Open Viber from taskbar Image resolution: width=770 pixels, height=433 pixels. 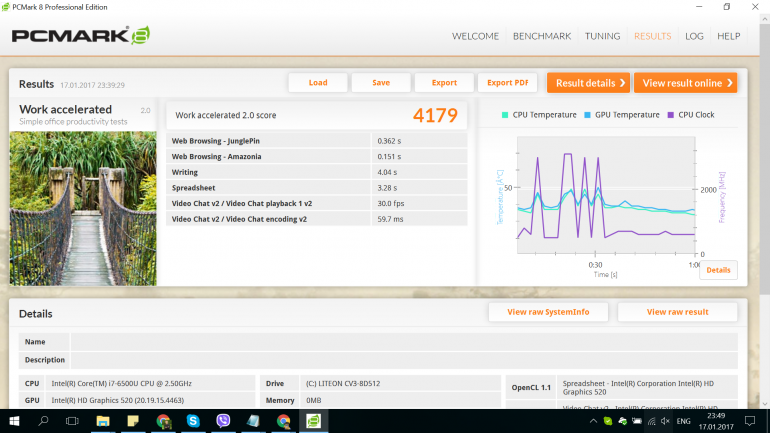click(x=223, y=421)
